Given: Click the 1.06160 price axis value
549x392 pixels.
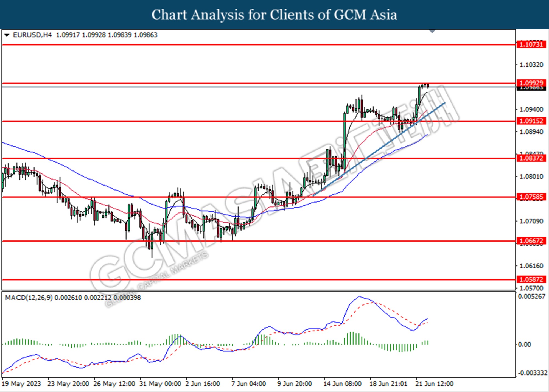Looking at the screenshot, I should [x=531, y=266].
